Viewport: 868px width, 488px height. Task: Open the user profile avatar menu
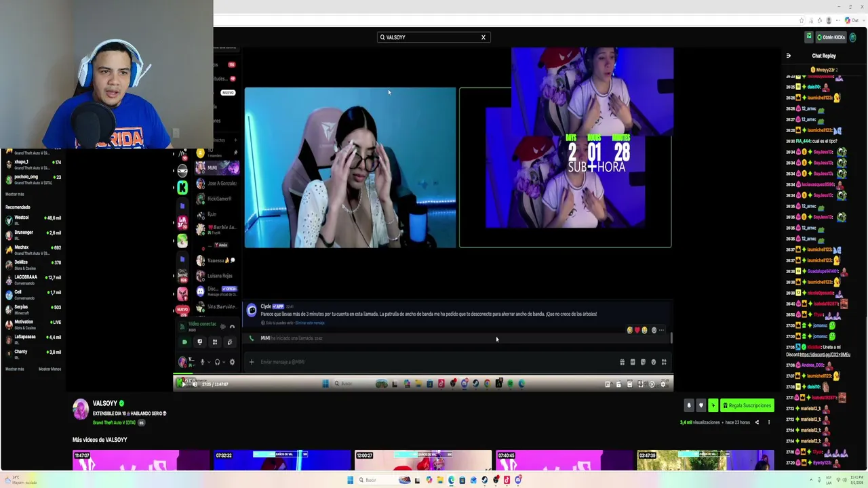(x=853, y=37)
